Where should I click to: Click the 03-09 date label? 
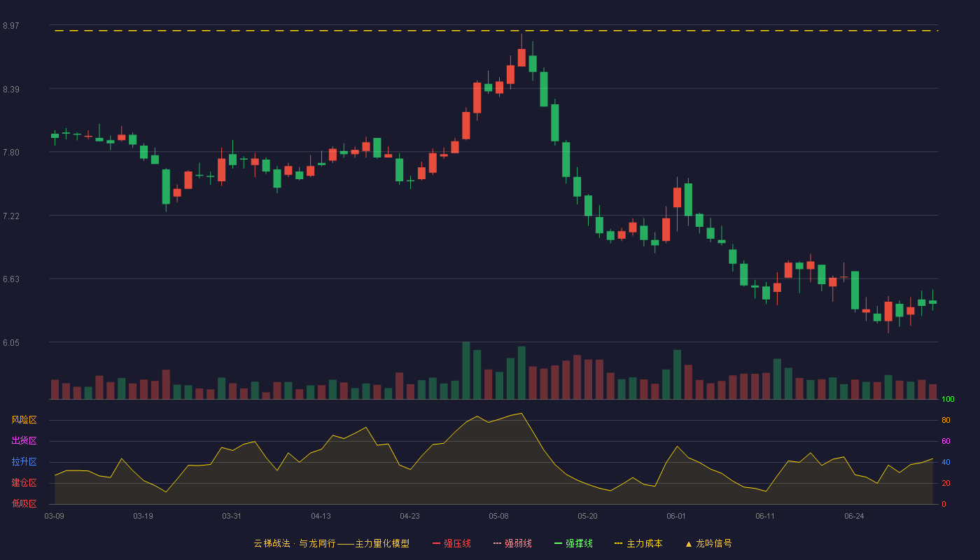pos(54,516)
